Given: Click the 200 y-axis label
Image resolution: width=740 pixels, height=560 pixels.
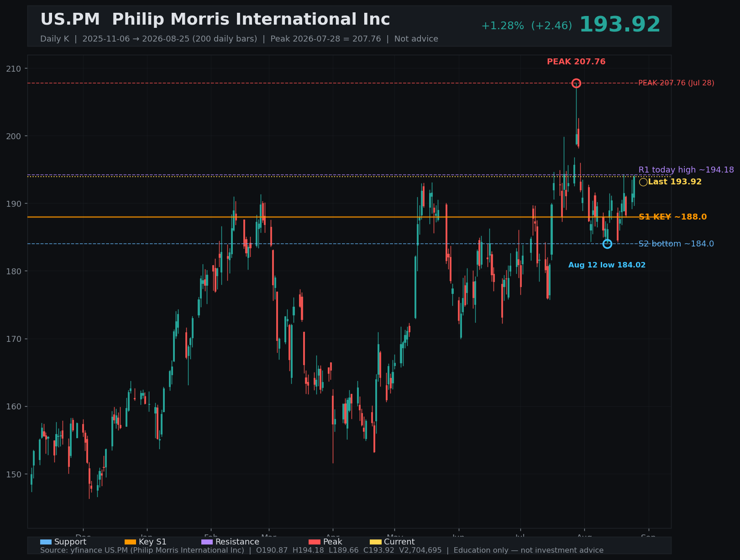Looking at the screenshot, I should click(14, 136).
